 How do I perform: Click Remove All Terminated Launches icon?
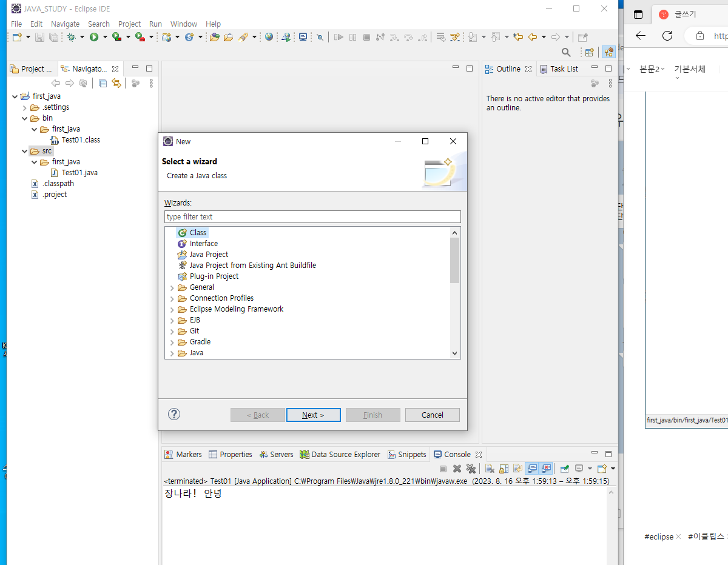(x=471, y=469)
